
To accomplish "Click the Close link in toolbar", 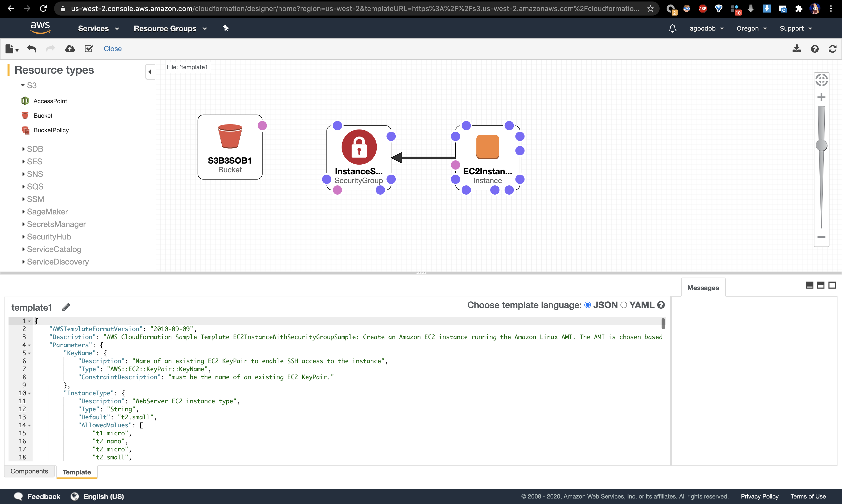I will (113, 49).
